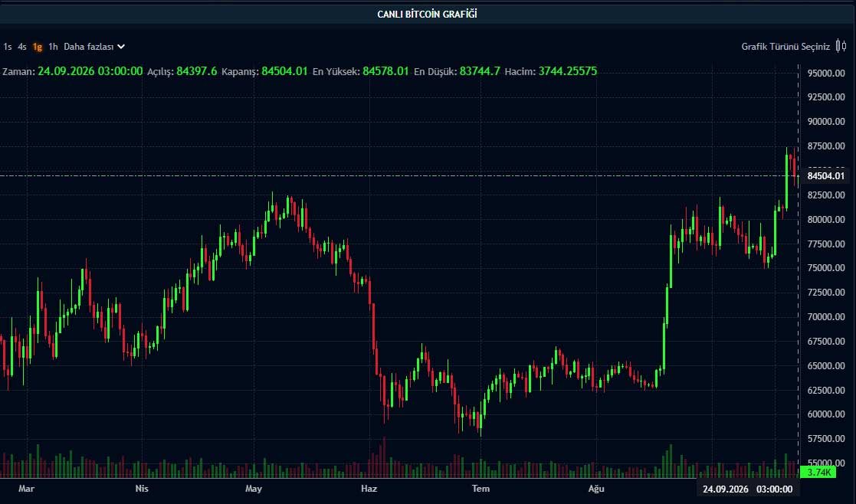Click the 80000.00 price axis label
The image size is (856, 504).
pyautogui.click(x=827, y=219)
